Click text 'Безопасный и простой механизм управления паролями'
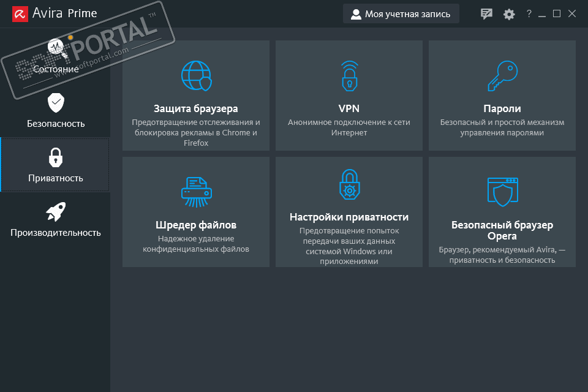588x392 pixels. pyautogui.click(x=502, y=127)
